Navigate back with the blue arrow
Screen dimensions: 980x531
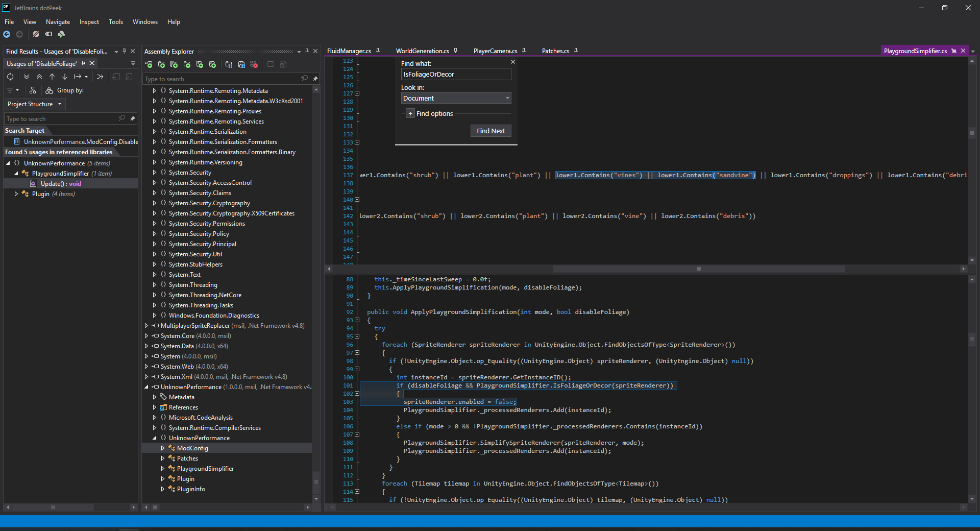click(x=7, y=34)
